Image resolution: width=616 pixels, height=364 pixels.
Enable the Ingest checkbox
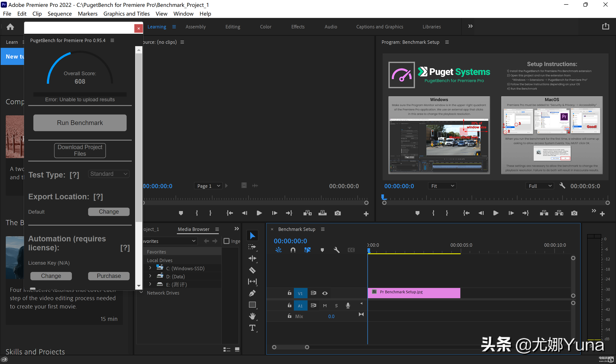tap(226, 241)
